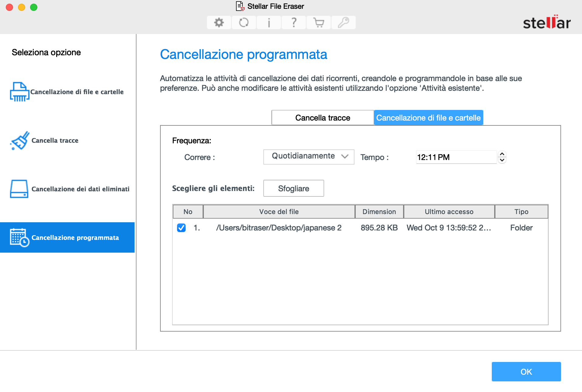
Task: Click the Scegliere gli elementi: label
Action: [x=213, y=188]
